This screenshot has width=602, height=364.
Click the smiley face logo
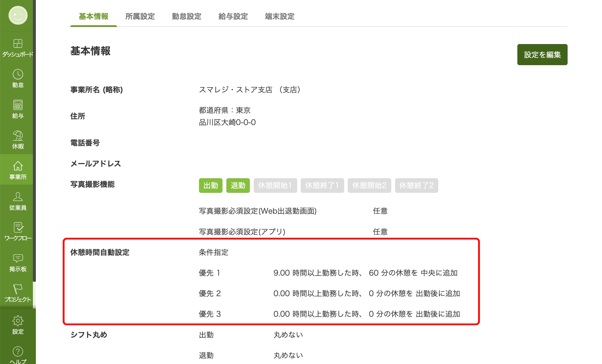coord(18,15)
